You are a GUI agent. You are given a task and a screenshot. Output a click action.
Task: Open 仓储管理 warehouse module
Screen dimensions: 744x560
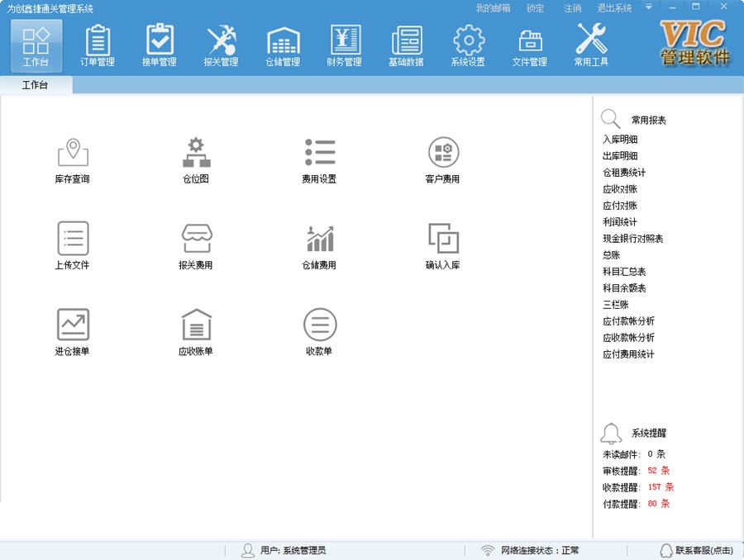click(x=283, y=46)
